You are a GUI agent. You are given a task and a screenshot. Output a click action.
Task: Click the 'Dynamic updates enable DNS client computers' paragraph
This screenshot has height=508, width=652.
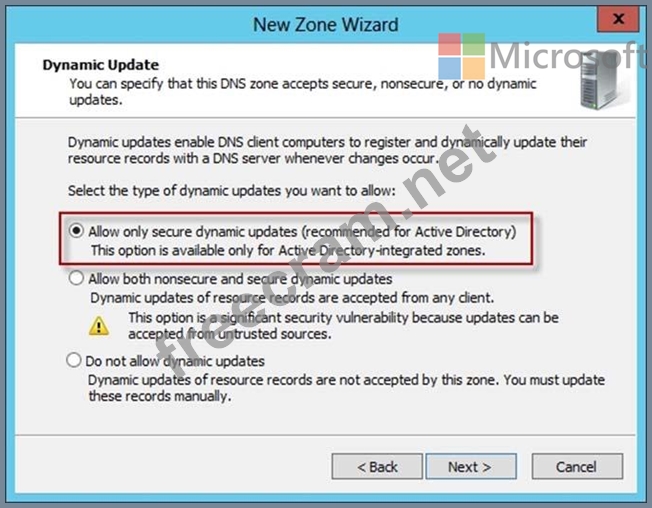pos(327,150)
